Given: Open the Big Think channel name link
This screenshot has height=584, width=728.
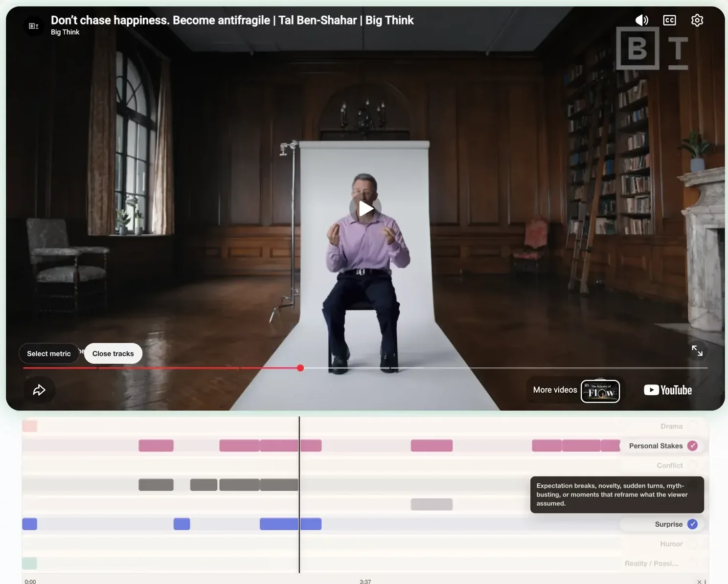Looking at the screenshot, I should pyautogui.click(x=65, y=32).
